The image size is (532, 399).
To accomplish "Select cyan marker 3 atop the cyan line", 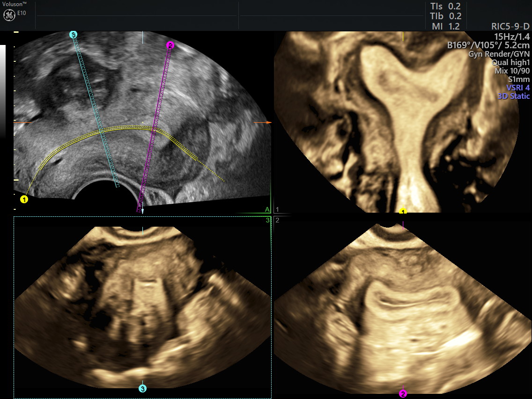I will 73,34.
